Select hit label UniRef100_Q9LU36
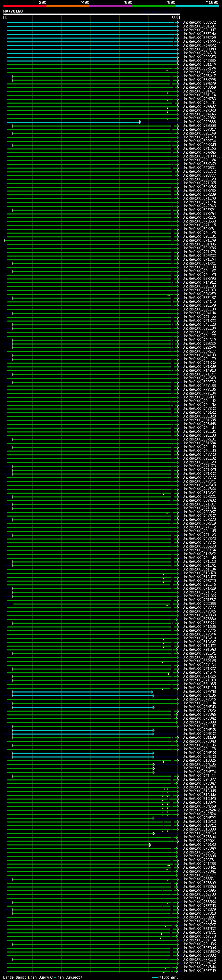The image size is (222, 980). click(199, 943)
